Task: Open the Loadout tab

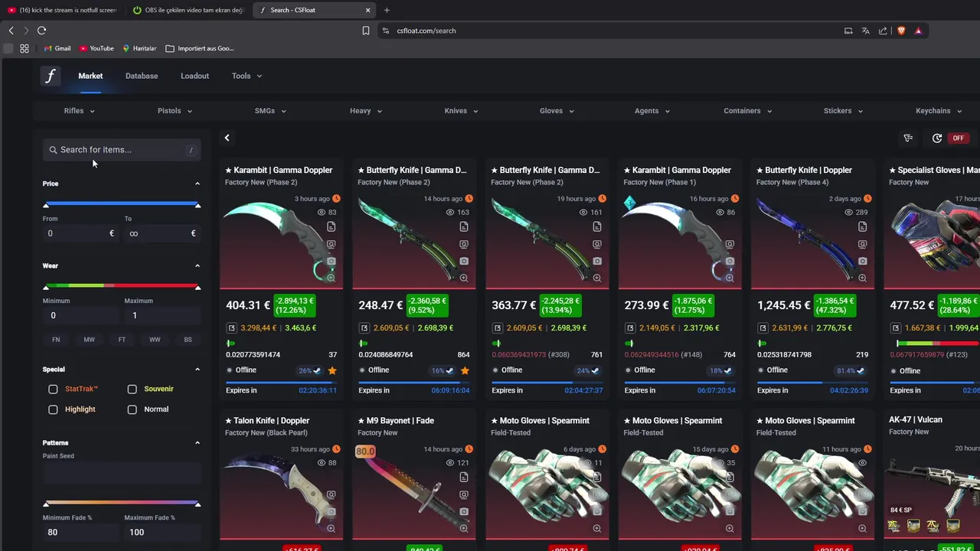Action: 194,76
